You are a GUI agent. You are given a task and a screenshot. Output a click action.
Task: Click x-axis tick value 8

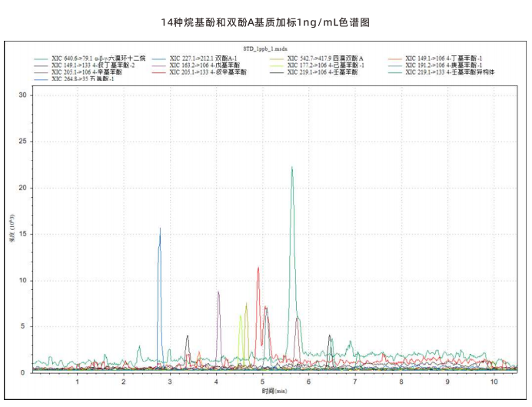[401, 382]
